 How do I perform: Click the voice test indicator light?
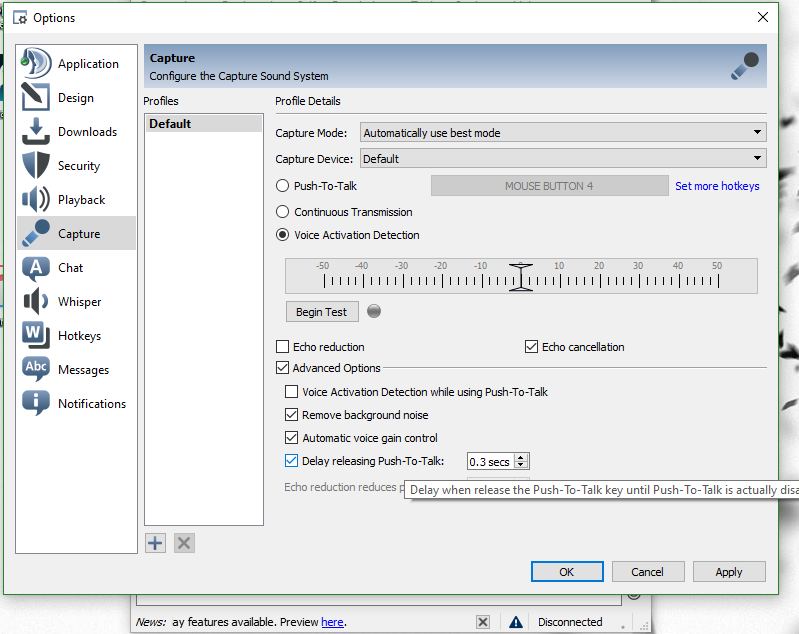[x=374, y=311]
